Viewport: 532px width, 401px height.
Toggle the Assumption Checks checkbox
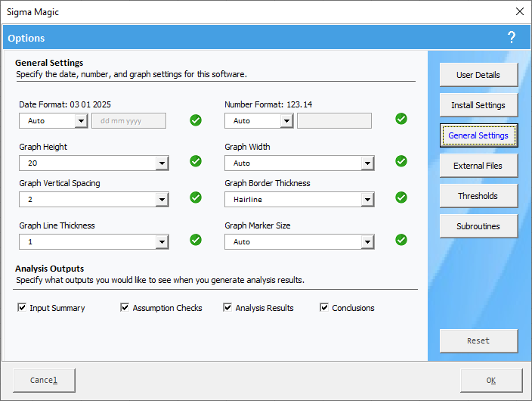point(125,308)
